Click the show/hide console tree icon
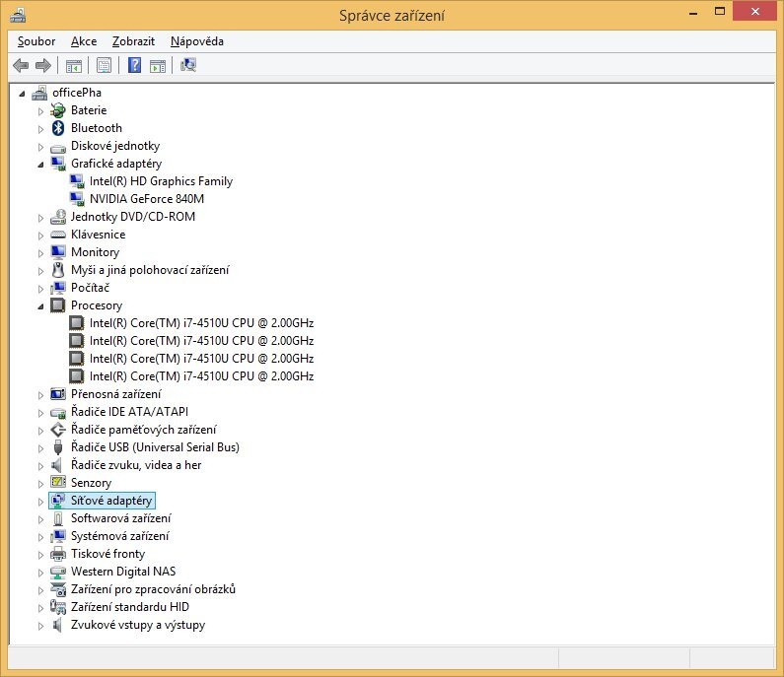Viewport: 784px width, 677px height. coord(74,65)
